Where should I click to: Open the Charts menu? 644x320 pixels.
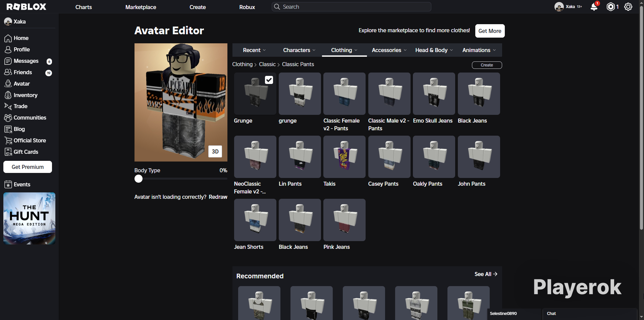84,7
